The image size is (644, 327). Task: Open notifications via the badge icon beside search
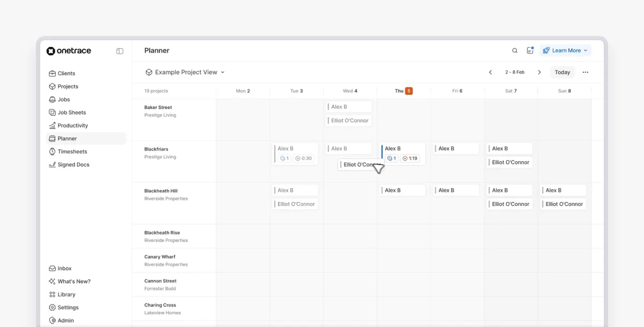coord(530,50)
